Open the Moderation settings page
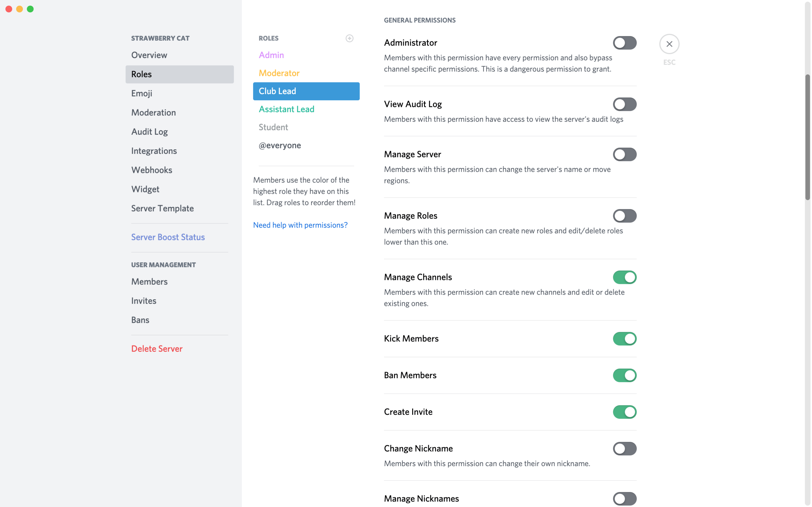The height and width of the screenshot is (507, 812). [154, 112]
